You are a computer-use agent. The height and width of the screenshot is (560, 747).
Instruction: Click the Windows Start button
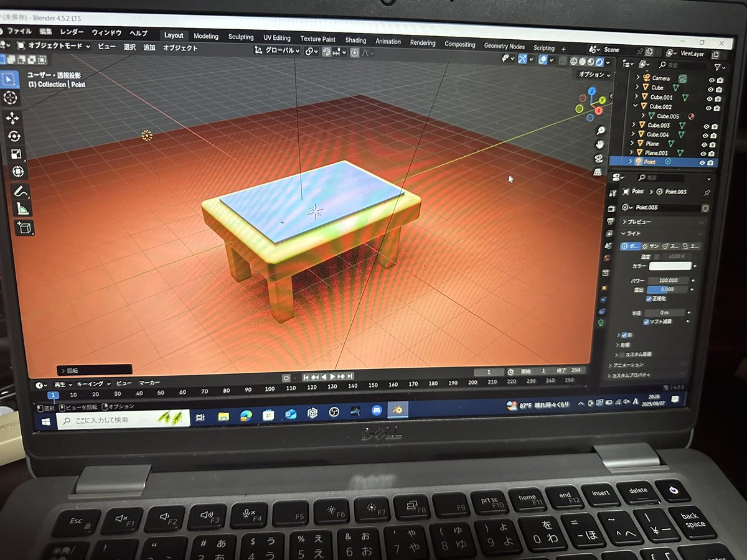click(45, 421)
